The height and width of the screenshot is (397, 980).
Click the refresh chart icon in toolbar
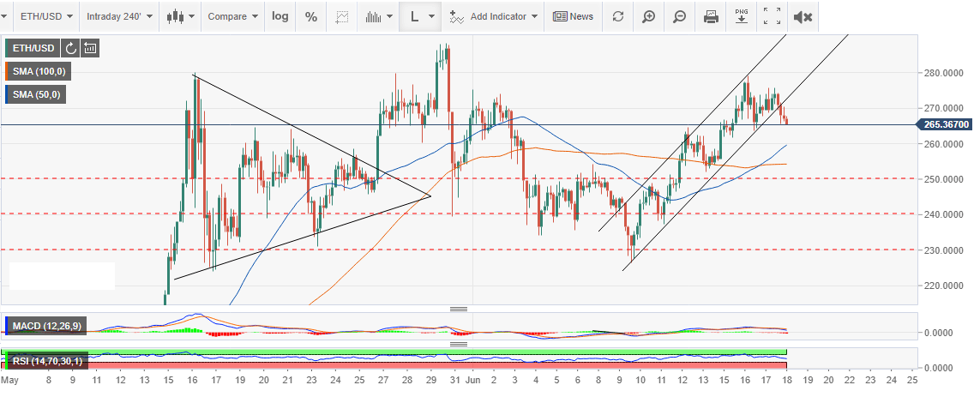(617, 16)
